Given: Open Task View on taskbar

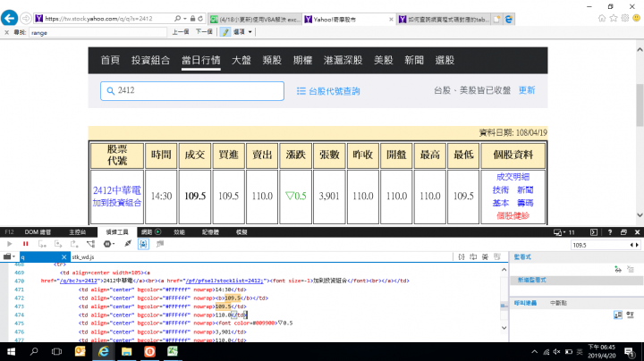Looking at the screenshot, I should click(x=56, y=351).
